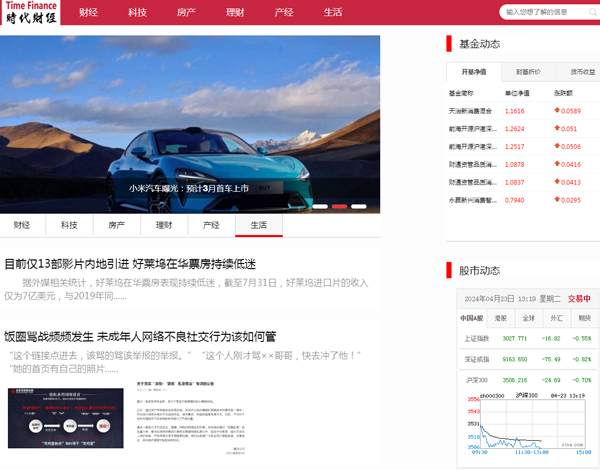Image resolution: width=600 pixels, height=470 pixels.
Task: Select the red active carousel indicator
Action: click(339, 206)
